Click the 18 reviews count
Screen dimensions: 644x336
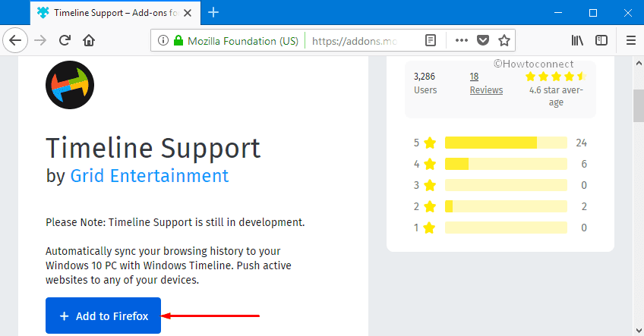point(475,77)
